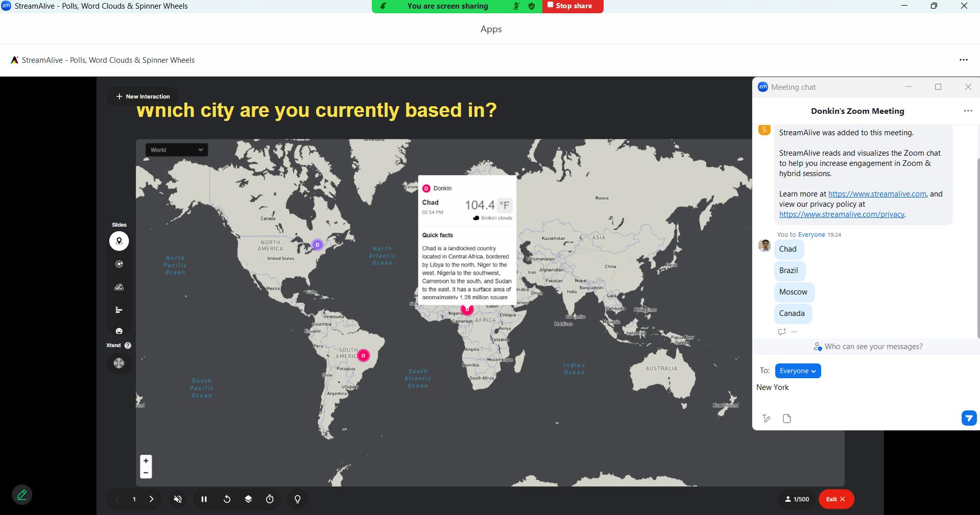Zoom out on the map
The height and width of the screenshot is (515, 980).
click(146, 473)
